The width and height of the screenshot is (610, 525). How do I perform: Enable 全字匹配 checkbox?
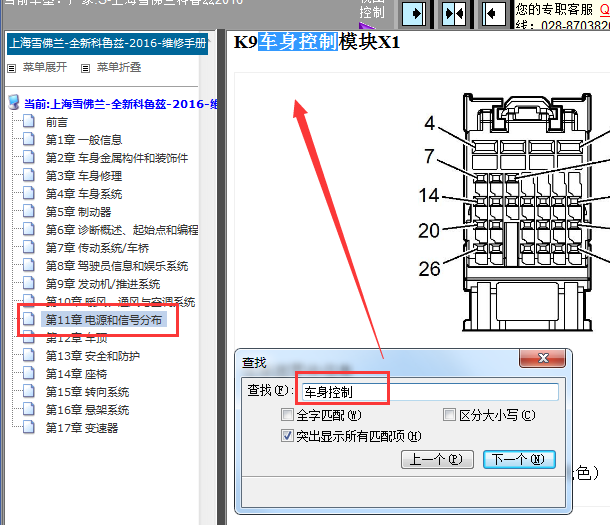pos(287,415)
